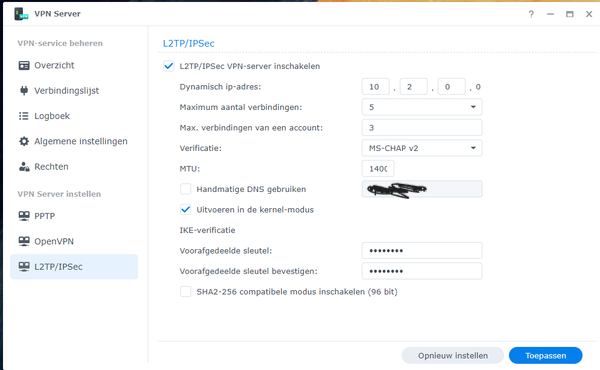Screen dimensions: 600x370
Task: Click the Dynamisch ip-adres label
Action: point(220,87)
